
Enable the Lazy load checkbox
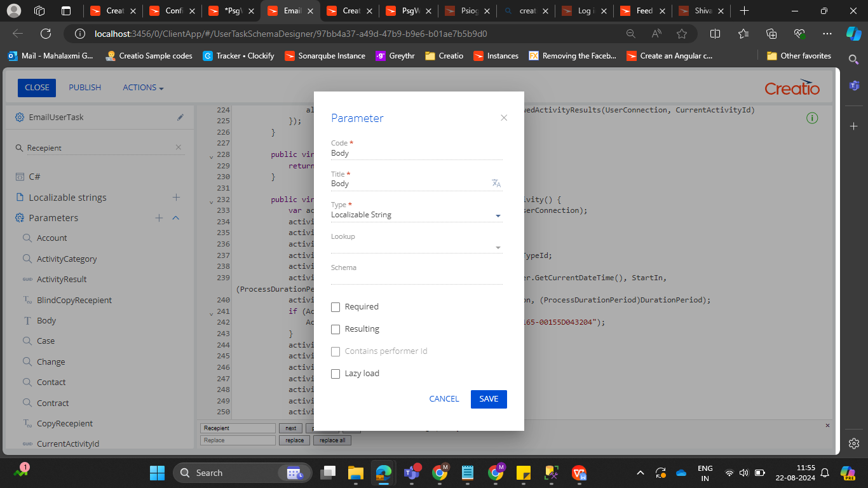336,374
